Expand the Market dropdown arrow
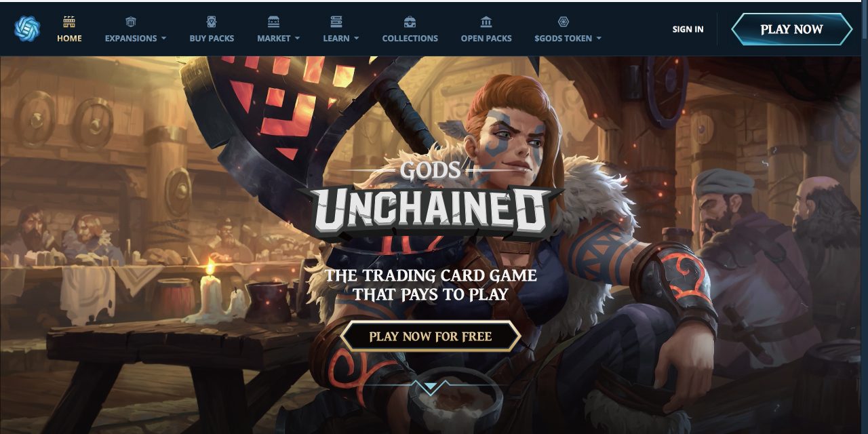Screen dimensions: 868x434 (297, 39)
